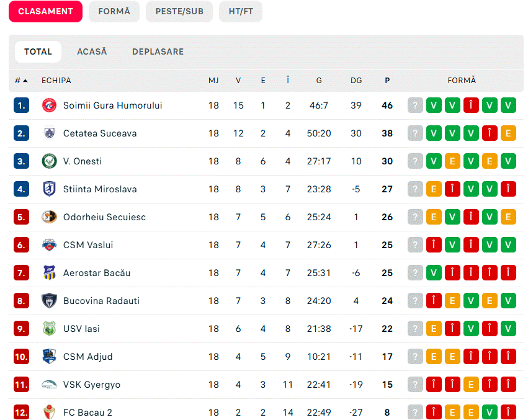Click Cetatea Suceava team crest
528x420 pixels.
[49, 133]
